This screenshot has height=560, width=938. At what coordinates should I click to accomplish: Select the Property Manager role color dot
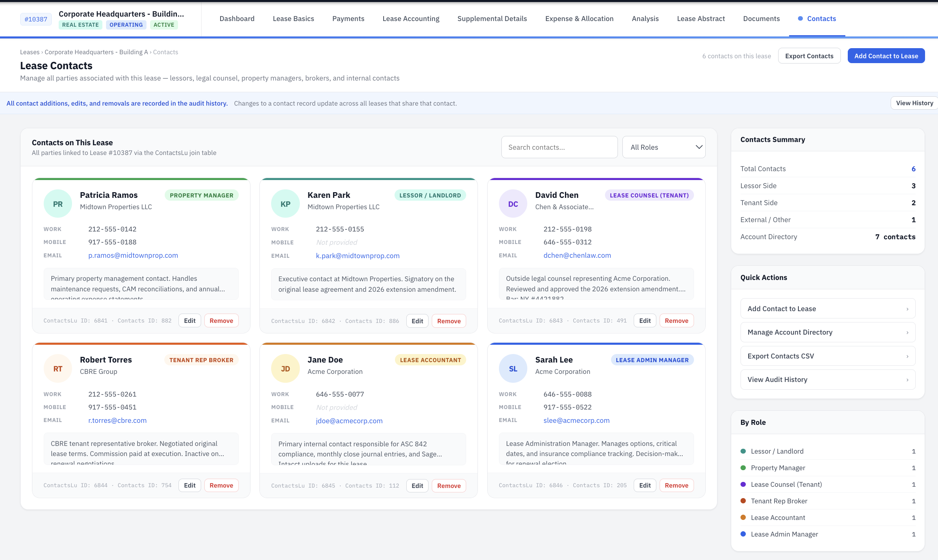(743, 468)
